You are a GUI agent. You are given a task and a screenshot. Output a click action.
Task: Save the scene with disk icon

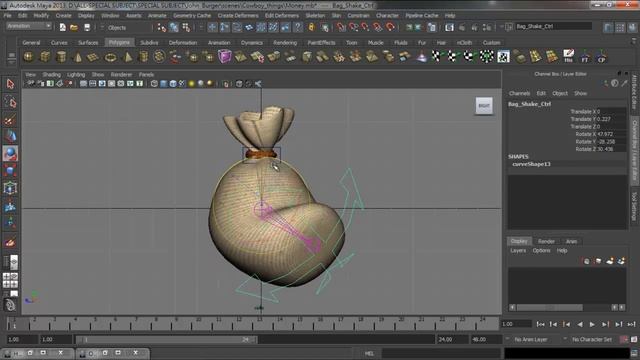coord(87,27)
